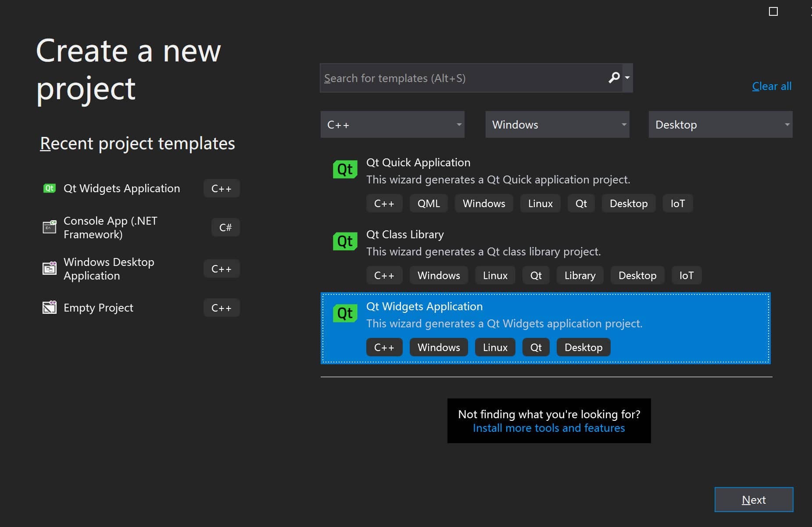The image size is (812, 527).
Task: Select the Qt Widgets Application title in template list
Action: (424, 306)
